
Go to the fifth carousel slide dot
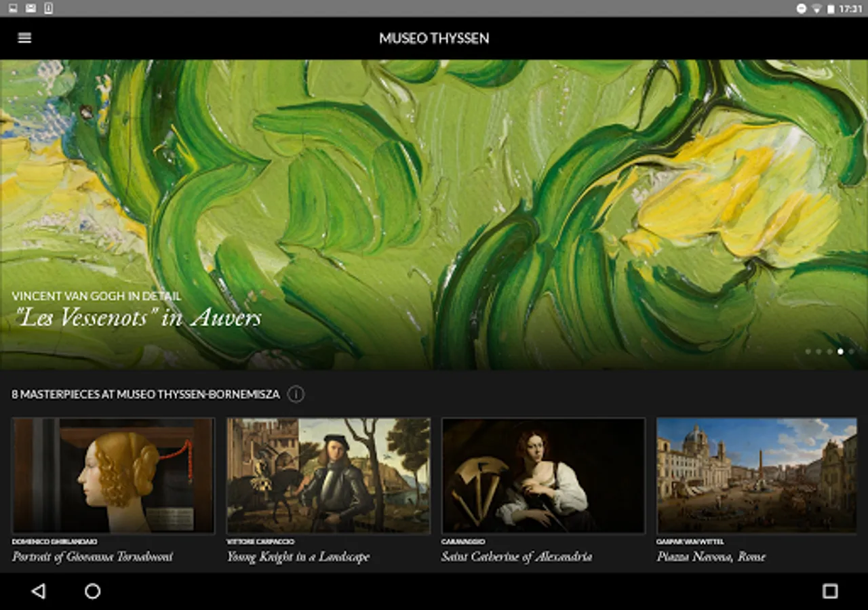coord(851,351)
